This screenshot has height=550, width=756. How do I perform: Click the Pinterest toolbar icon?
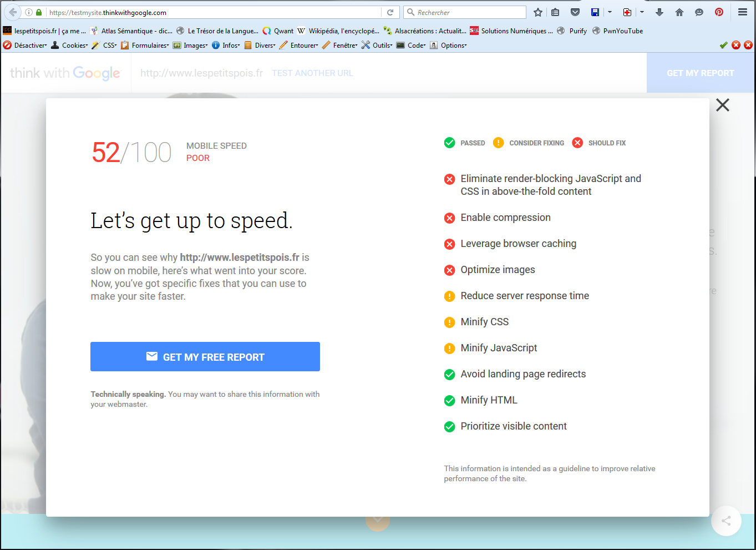[719, 12]
